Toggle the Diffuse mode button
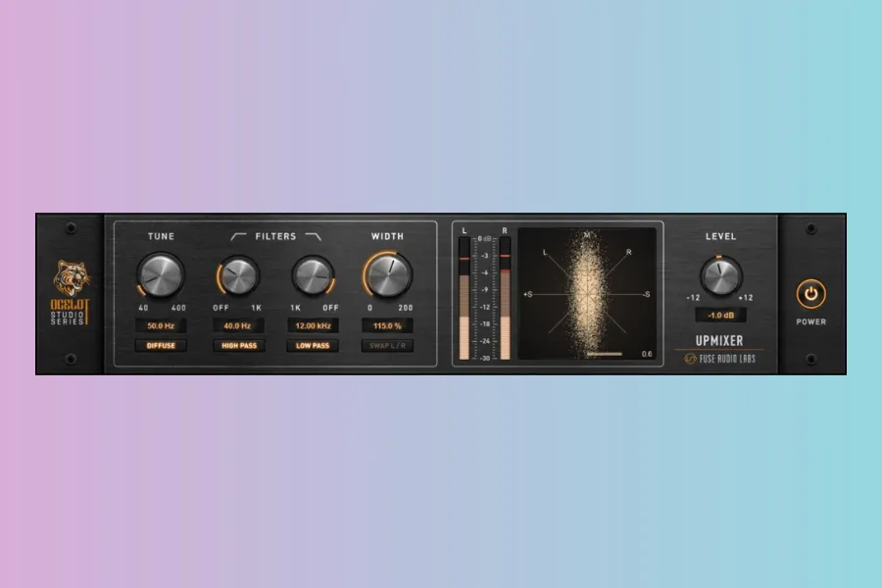Image resolution: width=882 pixels, height=588 pixels. pos(161,346)
